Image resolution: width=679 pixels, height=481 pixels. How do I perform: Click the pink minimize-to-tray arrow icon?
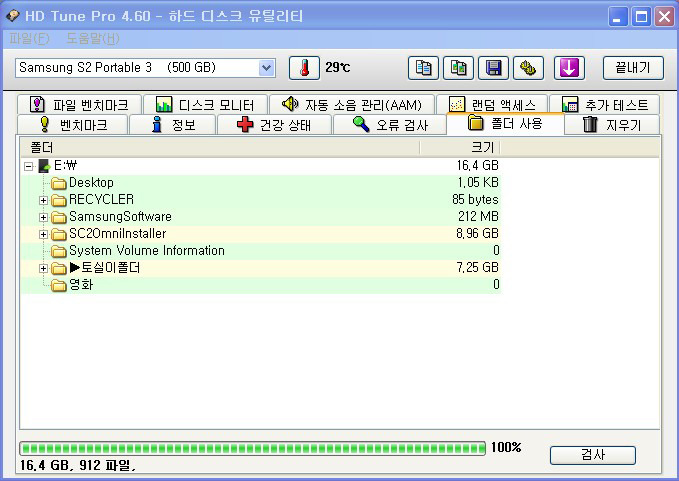[x=569, y=68]
